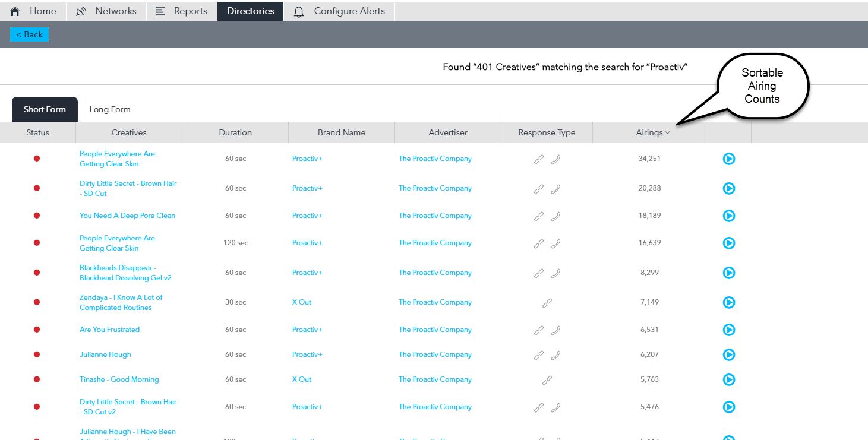Screen dimensions: 868x440
Task: Play creative with 20,288 airings
Action: point(729,188)
